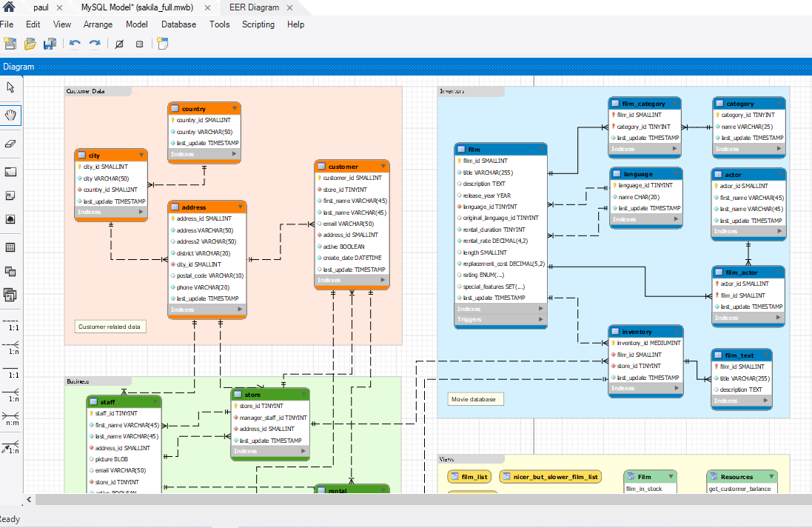Click the film_actor table header
Screen dimensions: 812x528
point(748,272)
